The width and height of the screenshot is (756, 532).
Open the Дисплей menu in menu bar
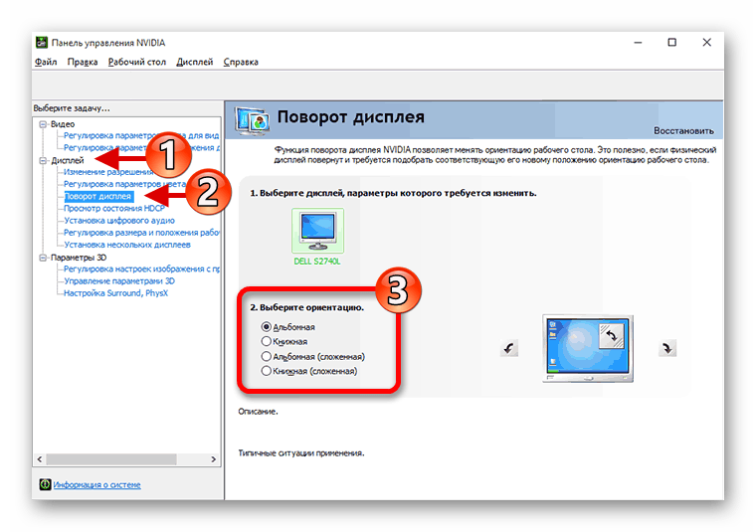pos(194,63)
